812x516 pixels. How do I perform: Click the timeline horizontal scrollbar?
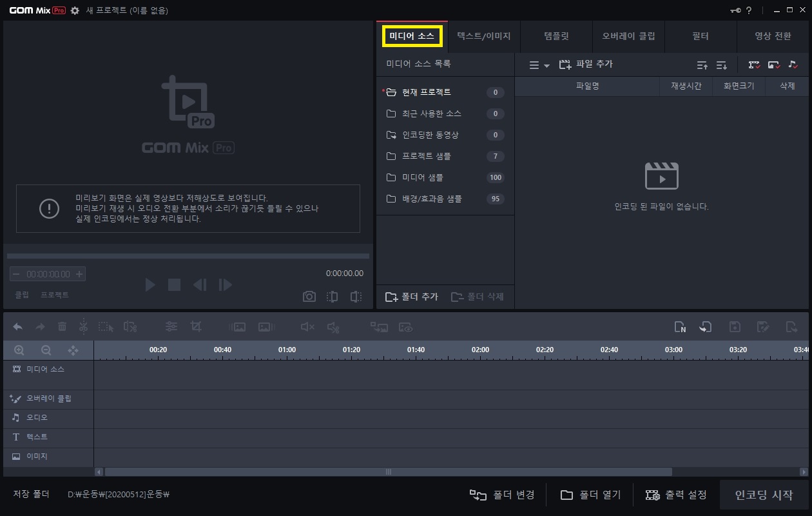coord(389,472)
